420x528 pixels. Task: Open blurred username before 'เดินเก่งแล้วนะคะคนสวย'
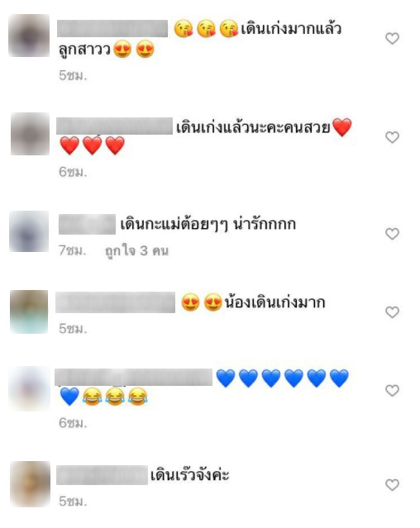115,126
